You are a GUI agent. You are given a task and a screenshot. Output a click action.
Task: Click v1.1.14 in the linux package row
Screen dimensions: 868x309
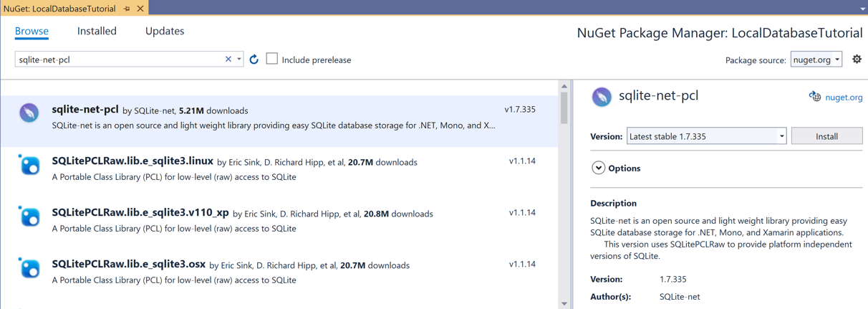click(522, 161)
